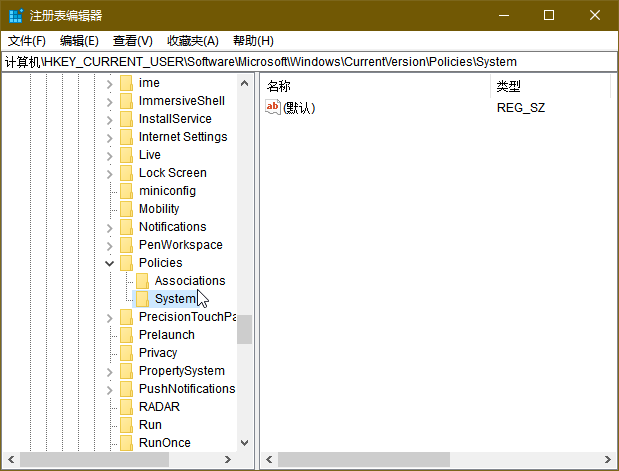Click the Prelaunch folder icon
The image size is (619, 471).
click(x=126, y=335)
